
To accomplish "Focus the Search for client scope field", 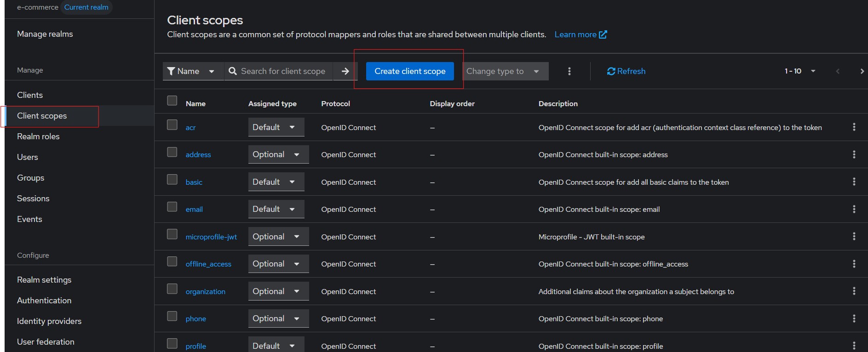I will pyautogui.click(x=283, y=71).
